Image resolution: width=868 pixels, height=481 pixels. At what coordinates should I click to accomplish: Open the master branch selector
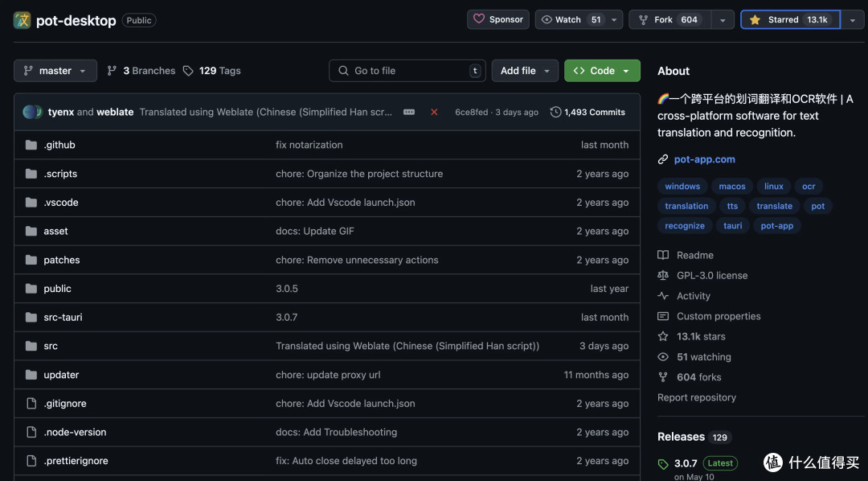pos(55,70)
